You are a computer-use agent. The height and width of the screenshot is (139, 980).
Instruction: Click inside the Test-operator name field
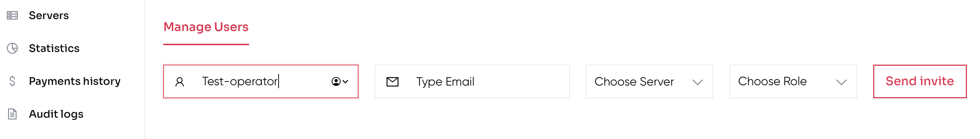click(261, 81)
